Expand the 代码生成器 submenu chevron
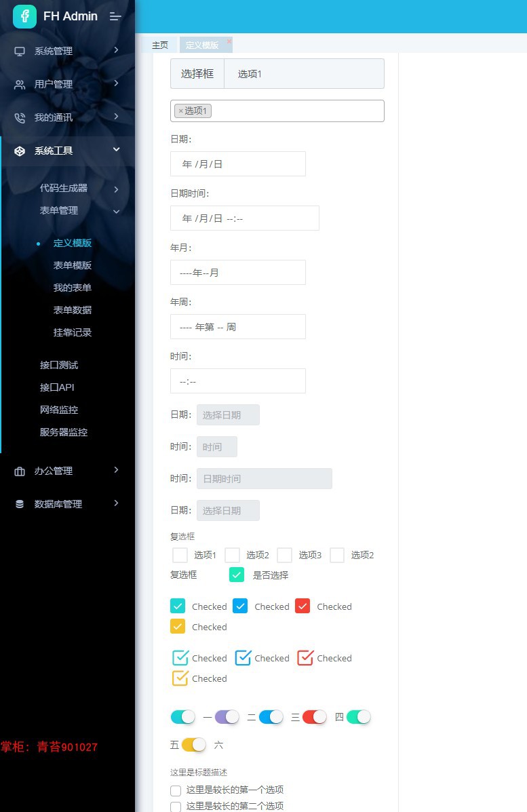 [x=117, y=189]
